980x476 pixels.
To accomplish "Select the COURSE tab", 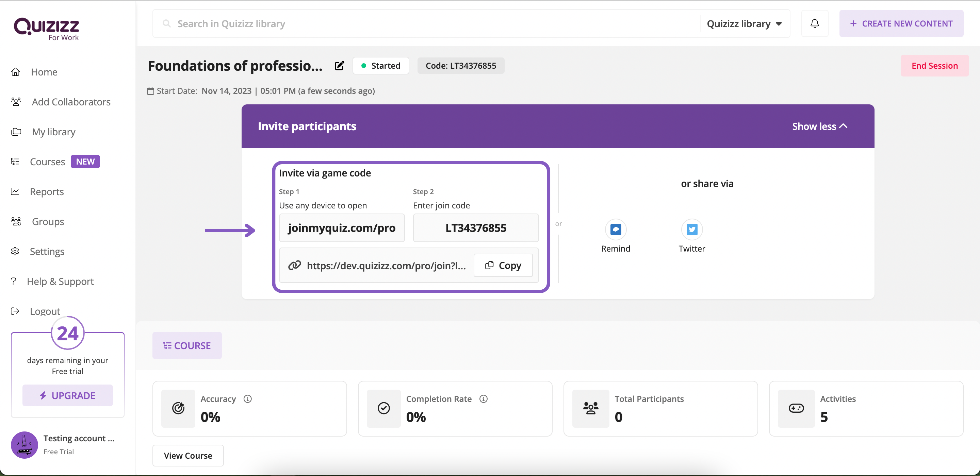I will pyautogui.click(x=187, y=345).
